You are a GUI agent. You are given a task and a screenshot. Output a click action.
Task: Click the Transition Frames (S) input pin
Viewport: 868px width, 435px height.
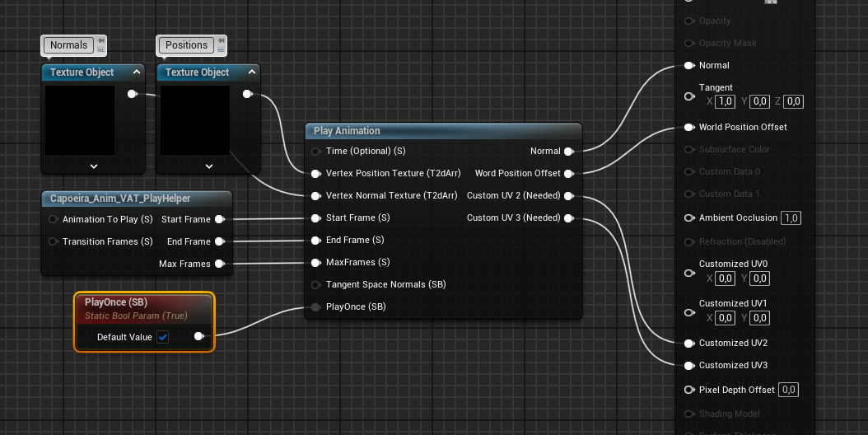click(x=54, y=241)
